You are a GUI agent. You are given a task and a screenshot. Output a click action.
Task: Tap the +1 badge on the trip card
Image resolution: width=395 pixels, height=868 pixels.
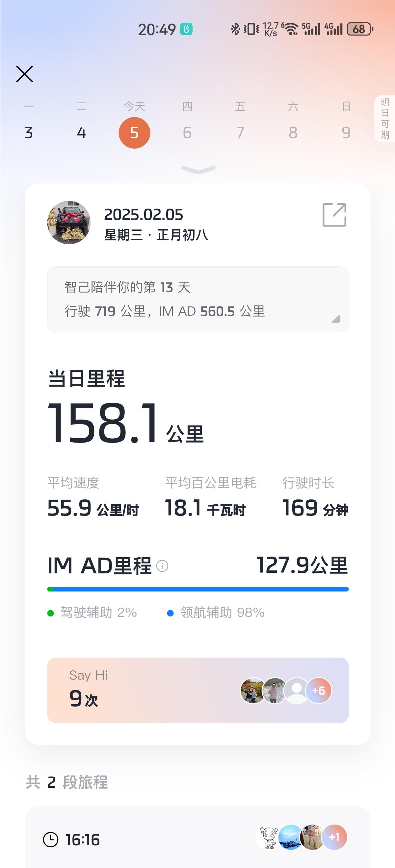[334, 837]
